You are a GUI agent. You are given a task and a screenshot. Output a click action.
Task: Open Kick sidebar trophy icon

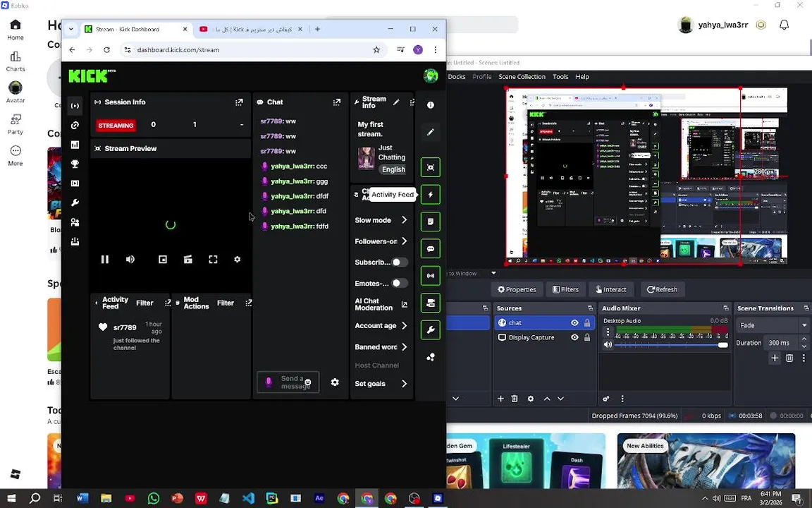pyautogui.click(x=75, y=164)
